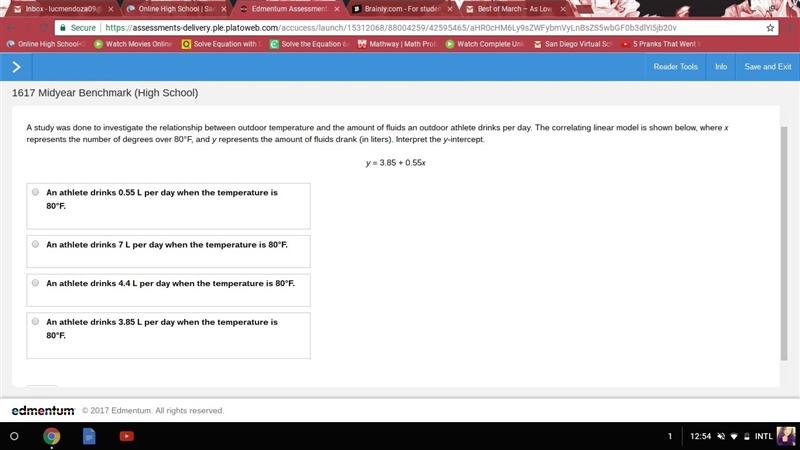Open Google Docs from the shelf
The image size is (800, 450).
click(89, 436)
